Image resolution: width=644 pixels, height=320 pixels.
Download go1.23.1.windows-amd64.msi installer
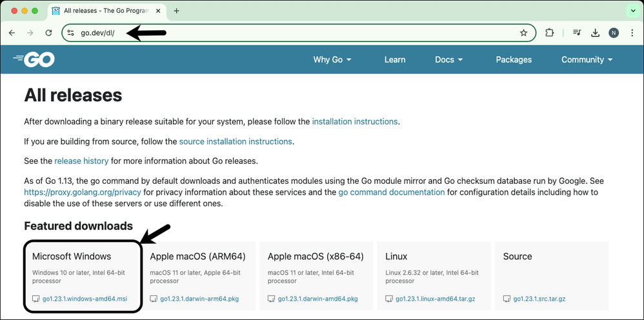tap(85, 299)
